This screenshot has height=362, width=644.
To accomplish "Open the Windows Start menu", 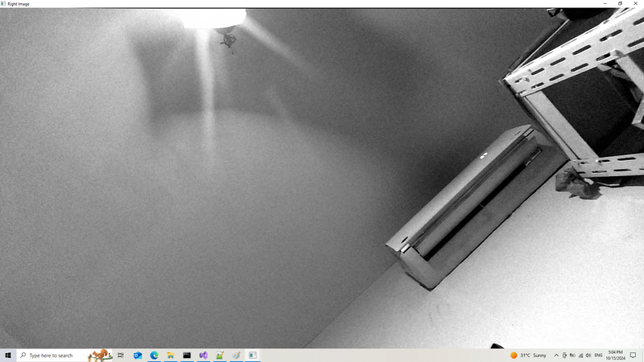I will pos(7,355).
